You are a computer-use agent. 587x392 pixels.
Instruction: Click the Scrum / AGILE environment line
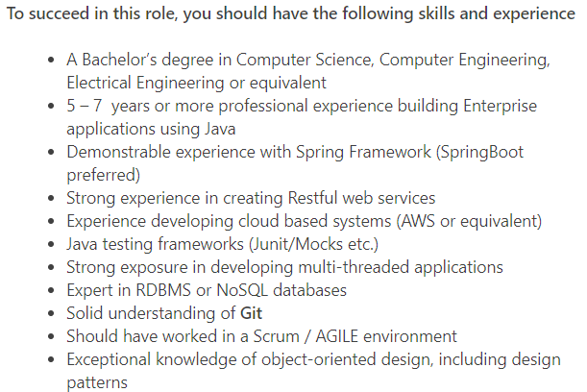click(261, 336)
